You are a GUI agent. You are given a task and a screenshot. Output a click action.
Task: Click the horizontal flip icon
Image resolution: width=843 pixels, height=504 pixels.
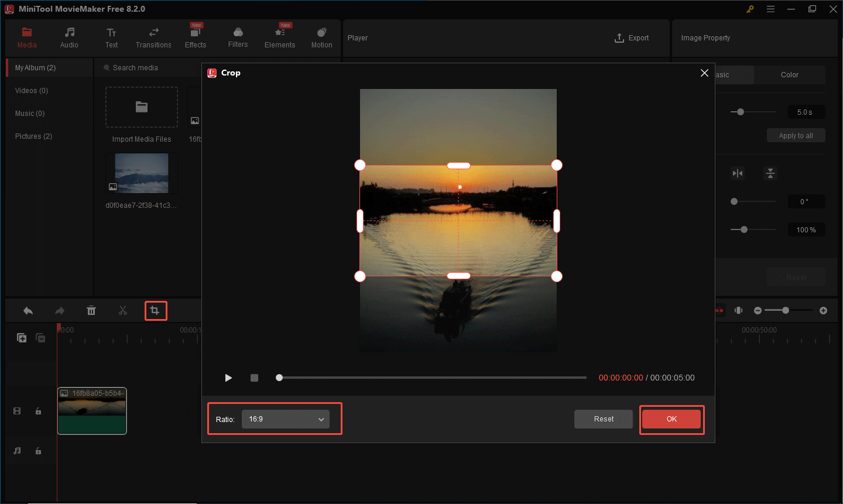click(x=738, y=173)
